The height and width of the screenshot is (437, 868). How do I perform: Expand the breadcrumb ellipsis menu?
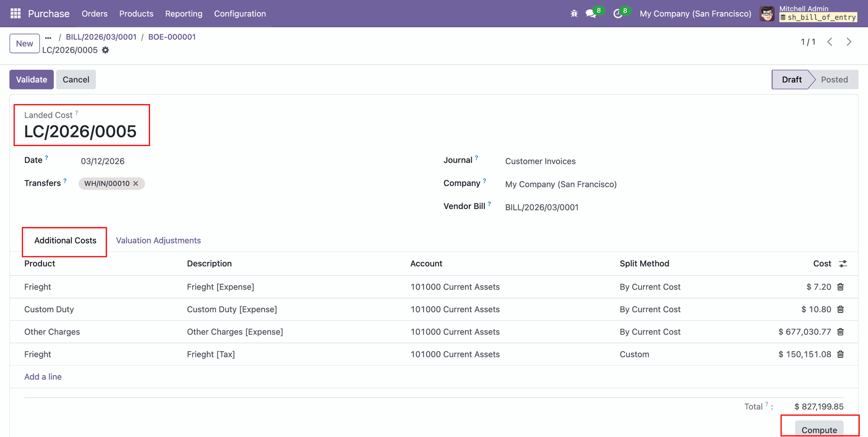(48, 38)
